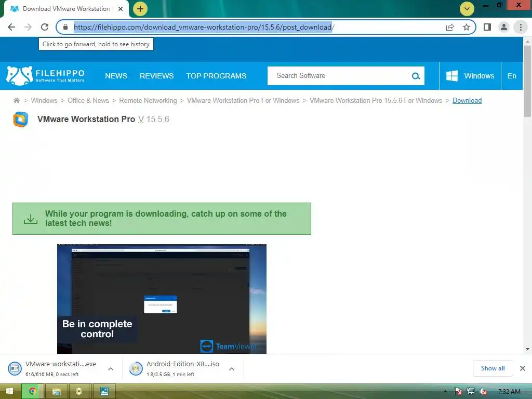Image resolution: width=532 pixels, height=399 pixels.
Task: Select the Download VMware Workstation tab
Action: point(66,9)
